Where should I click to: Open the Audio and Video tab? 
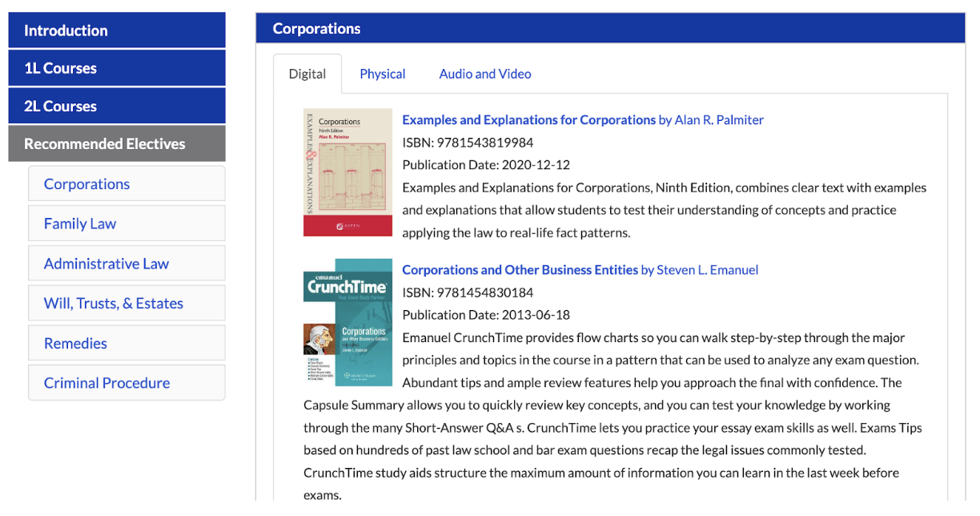485,74
